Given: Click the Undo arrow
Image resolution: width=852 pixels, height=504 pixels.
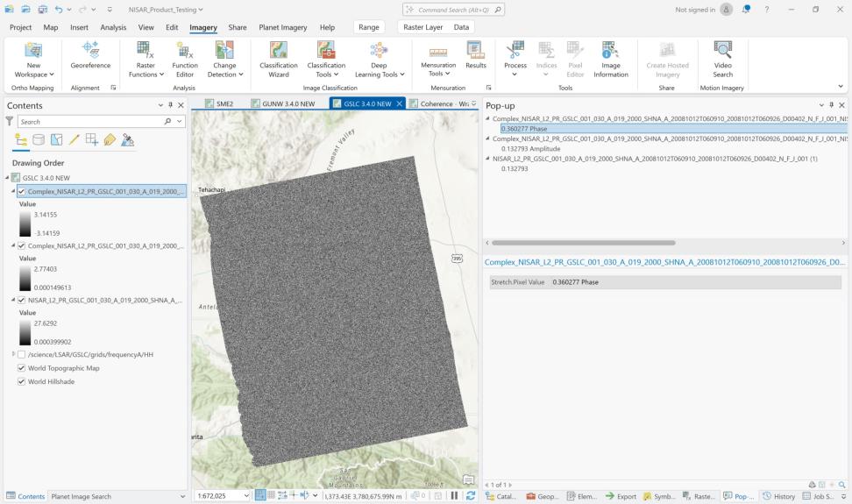Looking at the screenshot, I should 58,10.
